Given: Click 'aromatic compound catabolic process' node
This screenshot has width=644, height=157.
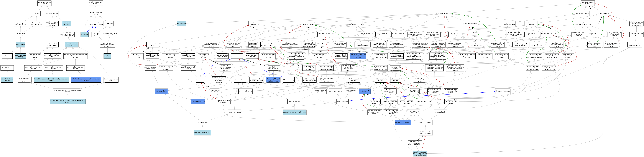Looking at the screenshot, I should [x=520, y=45].
